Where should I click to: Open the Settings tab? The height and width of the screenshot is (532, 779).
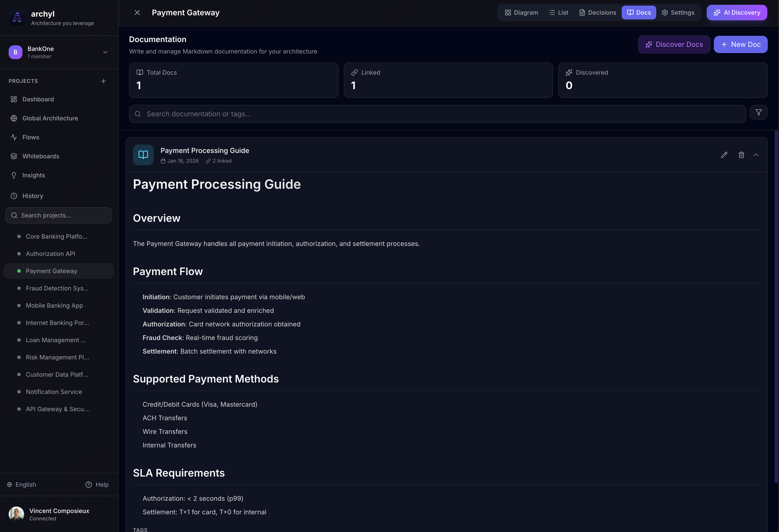click(678, 13)
